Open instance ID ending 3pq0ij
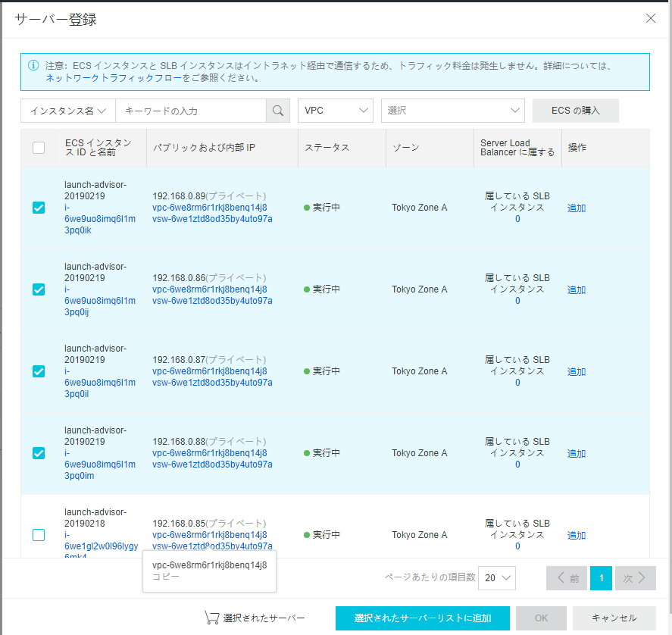 click(x=100, y=301)
